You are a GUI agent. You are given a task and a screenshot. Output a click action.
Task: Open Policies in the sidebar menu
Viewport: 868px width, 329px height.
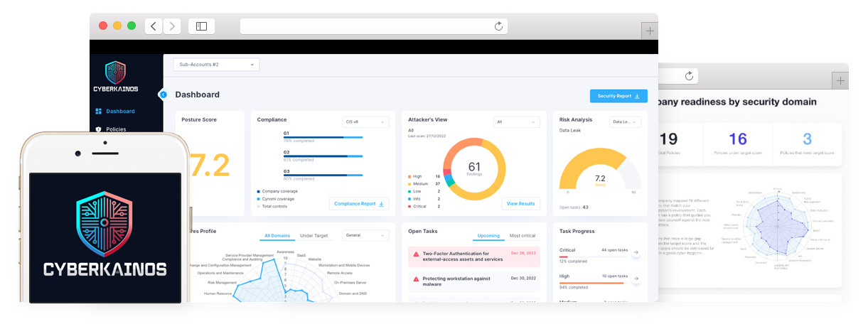(x=116, y=129)
